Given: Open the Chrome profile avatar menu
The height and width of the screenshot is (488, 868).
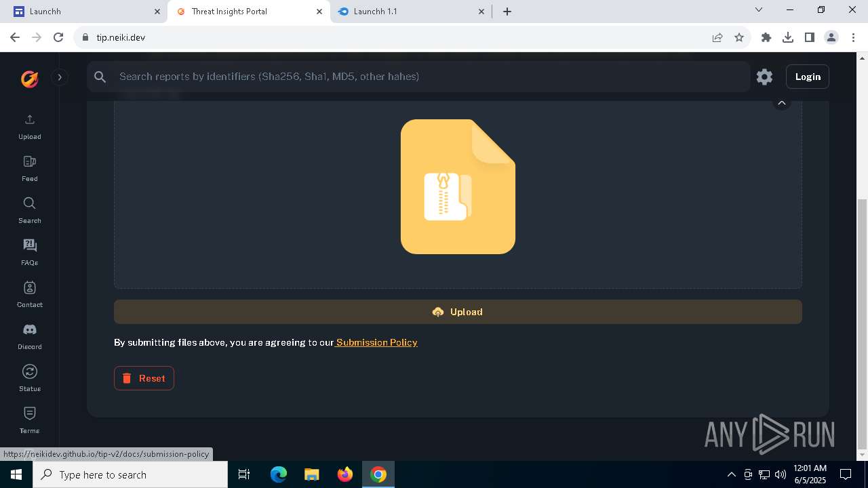Looking at the screenshot, I should point(831,37).
